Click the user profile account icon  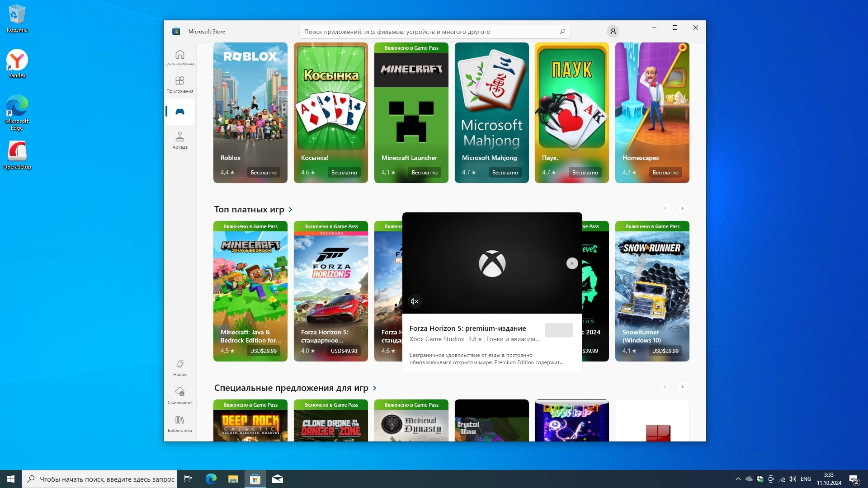(x=613, y=32)
